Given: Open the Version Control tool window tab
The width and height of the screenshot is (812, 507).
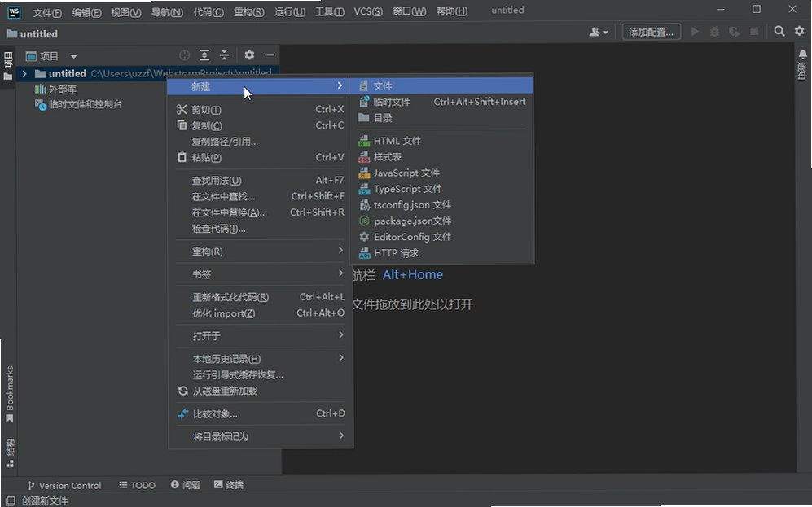Looking at the screenshot, I should pos(64,485).
